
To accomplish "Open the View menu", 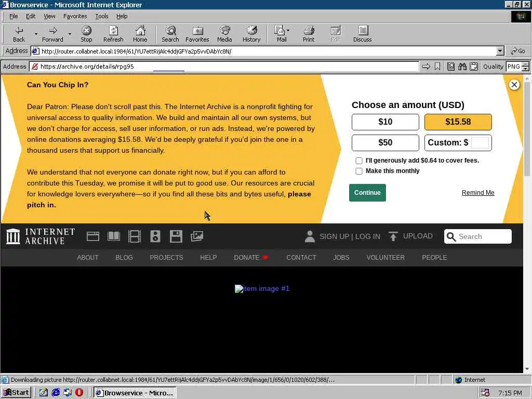I will tap(49, 16).
